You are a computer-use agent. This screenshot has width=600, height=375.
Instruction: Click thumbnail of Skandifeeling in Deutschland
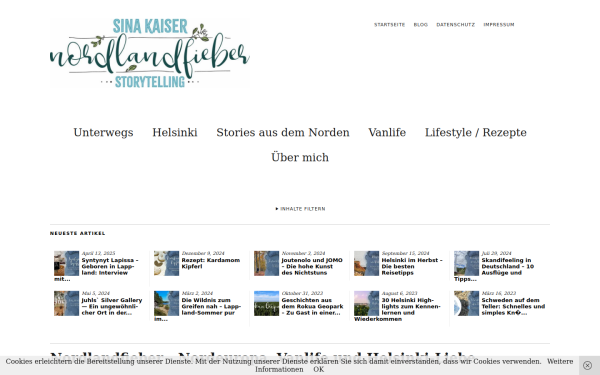coord(466,263)
